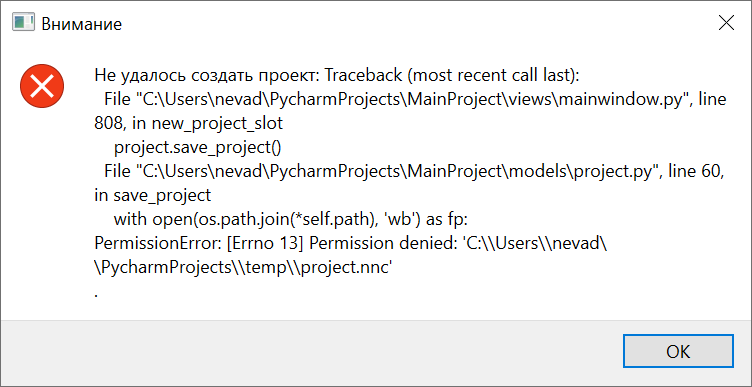Select the 'Traceback (most recent call last)' text

point(453,76)
